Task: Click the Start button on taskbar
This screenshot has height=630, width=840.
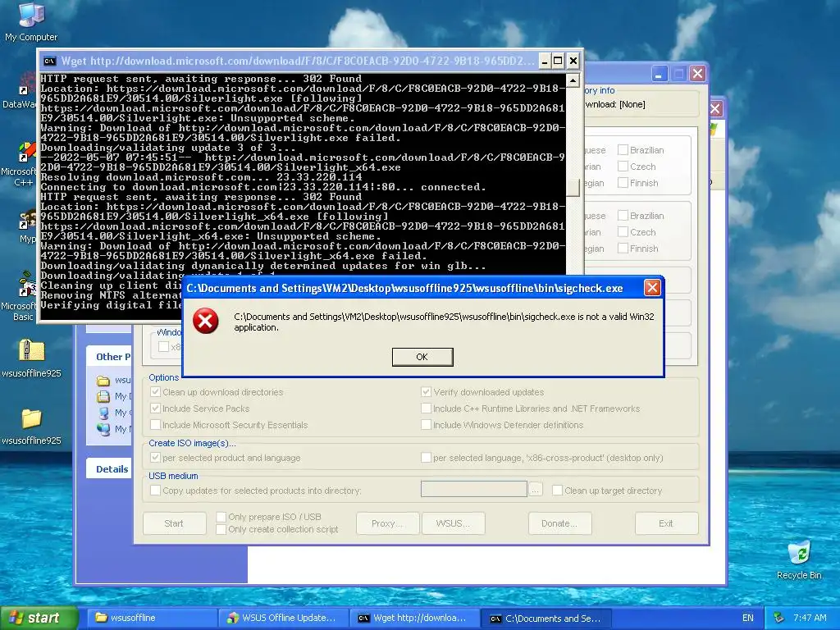Action: [38, 618]
